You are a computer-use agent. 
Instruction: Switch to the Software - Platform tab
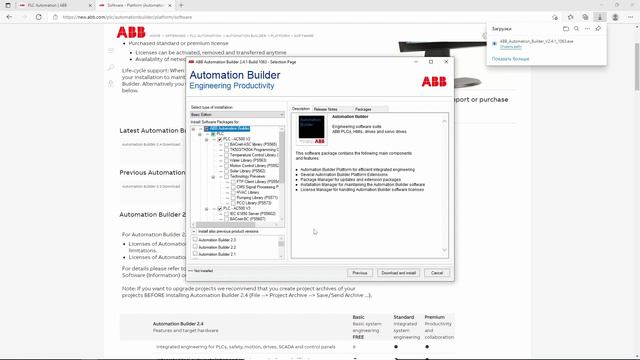coord(135,5)
